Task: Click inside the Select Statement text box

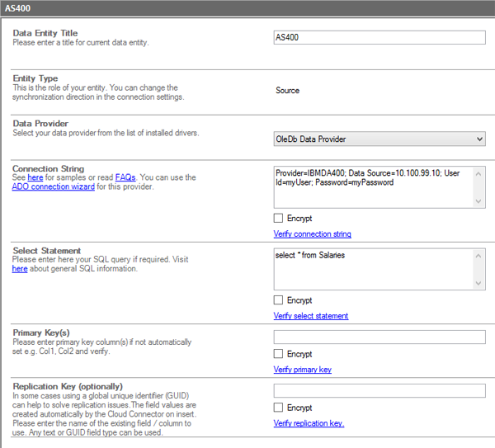Action: point(371,269)
